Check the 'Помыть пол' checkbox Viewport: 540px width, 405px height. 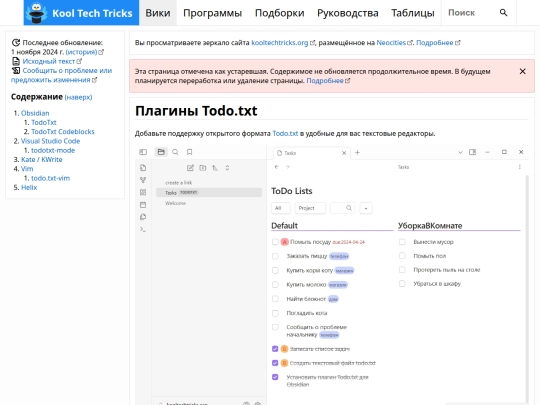[x=402, y=256]
